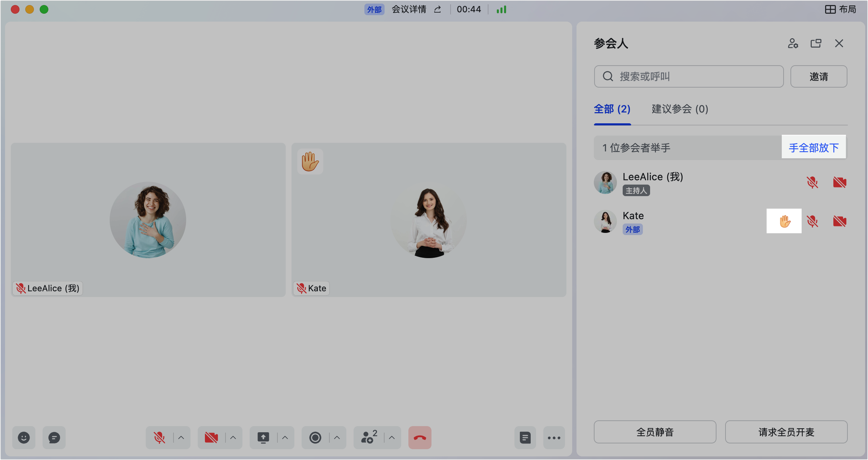Toggle participants panel button
The image size is (868, 460).
click(368, 438)
